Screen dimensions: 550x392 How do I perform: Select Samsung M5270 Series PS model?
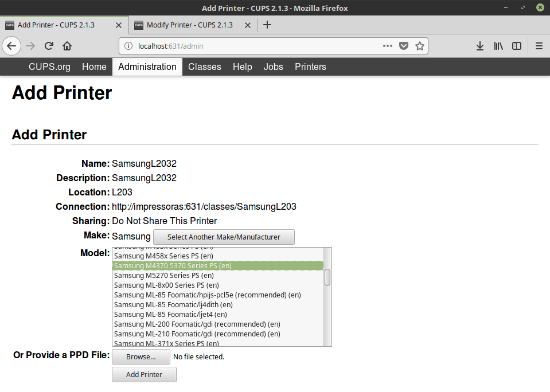tap(217, 276)
